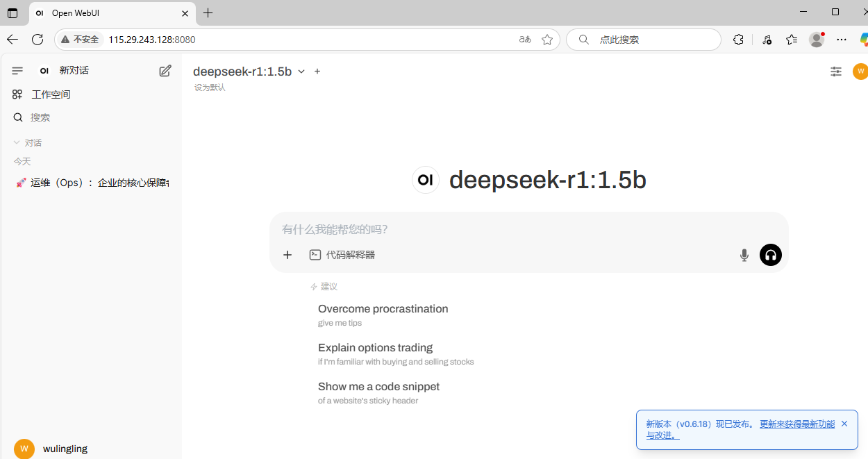Screen dimensions: 868x459
Task: Start voice call with headphone button
Action: 771,255
